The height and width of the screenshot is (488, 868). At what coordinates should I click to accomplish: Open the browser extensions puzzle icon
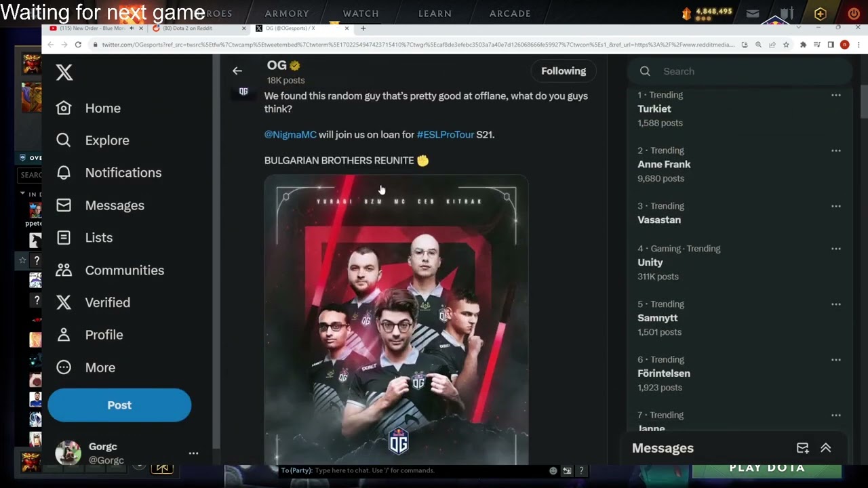(x=804, y=45)
